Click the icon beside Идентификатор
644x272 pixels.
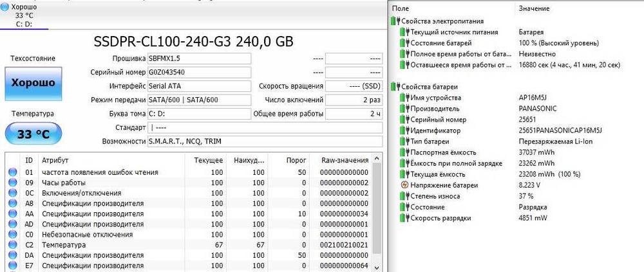click(405, 131)
